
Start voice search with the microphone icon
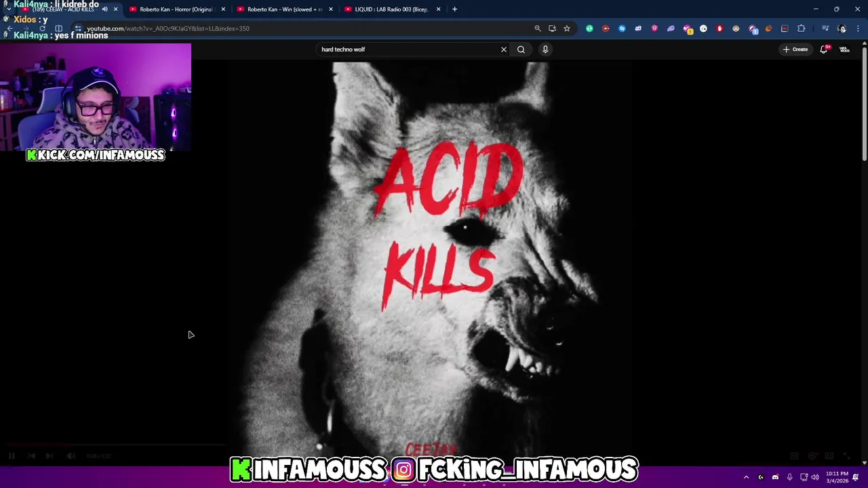pos(545,49)
